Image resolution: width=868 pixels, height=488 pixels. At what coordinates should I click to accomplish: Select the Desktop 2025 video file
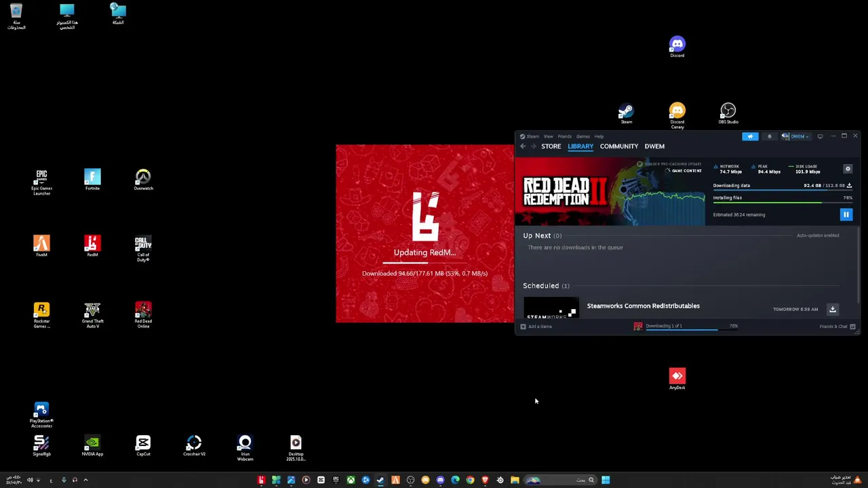coord(296,449)
